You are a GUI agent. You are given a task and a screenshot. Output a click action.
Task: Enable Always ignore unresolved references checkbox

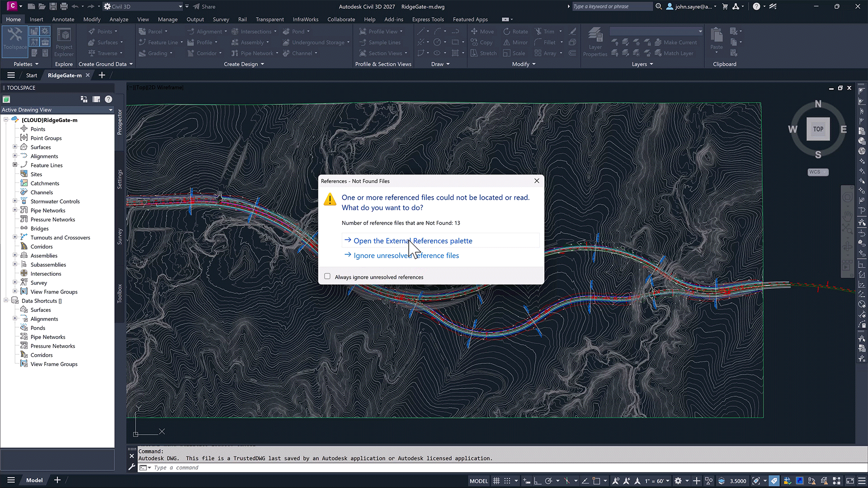click(x=327, y=277)
